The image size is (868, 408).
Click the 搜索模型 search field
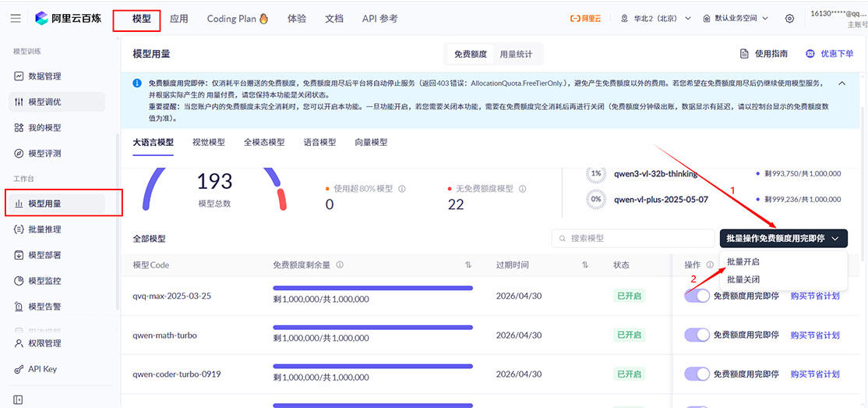[x=633, y=239]
